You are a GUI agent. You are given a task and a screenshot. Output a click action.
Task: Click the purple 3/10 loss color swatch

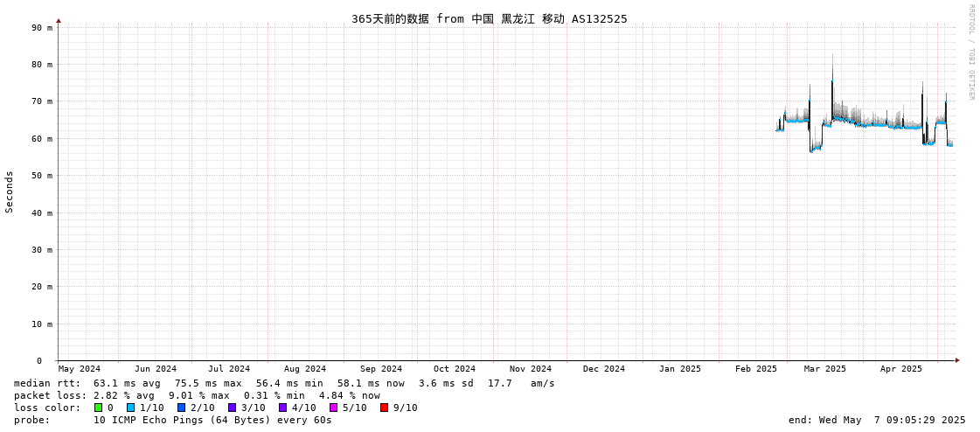(x=232, y=408)
